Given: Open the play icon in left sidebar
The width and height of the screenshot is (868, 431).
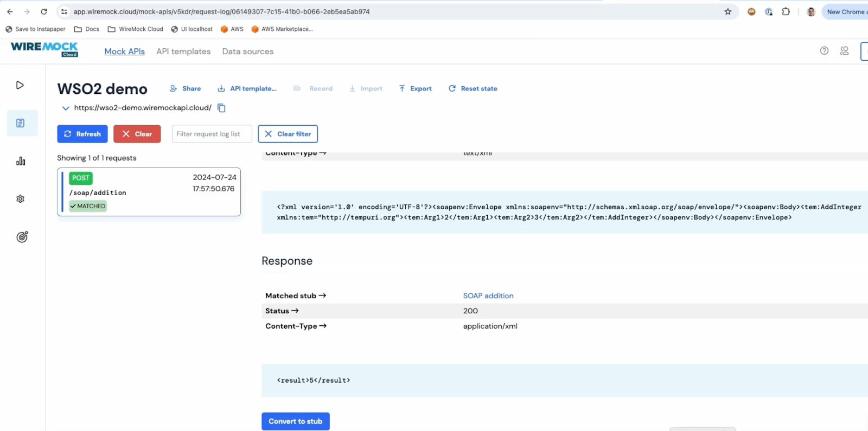Looking at the screenshot, I should click(x=20, y=85).
